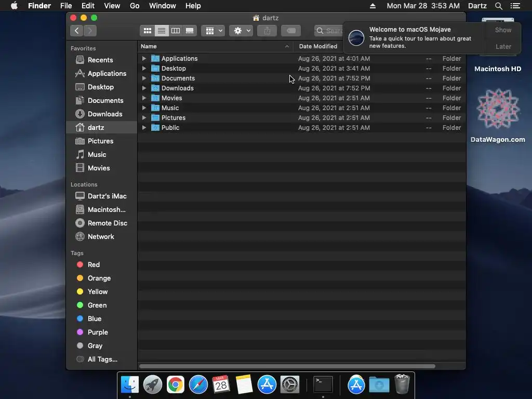
Task: Open Terminal from the Dock
Action: 323,385
